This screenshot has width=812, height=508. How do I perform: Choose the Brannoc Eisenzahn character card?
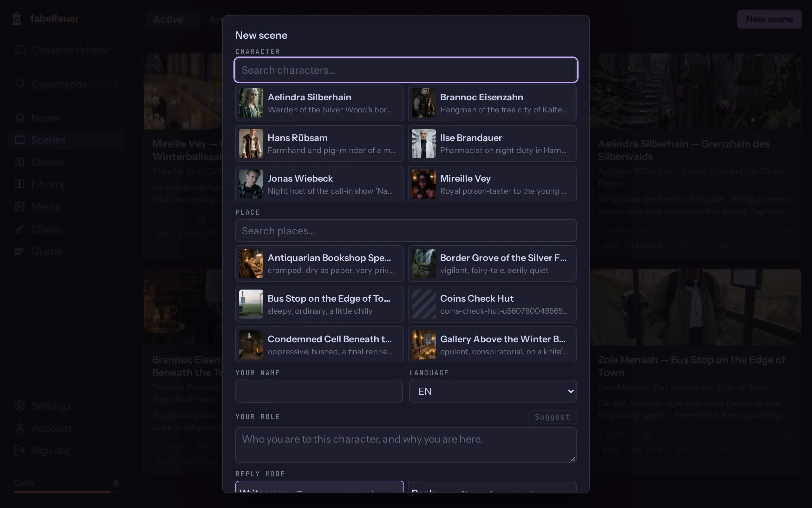click(x=492, y=103)
